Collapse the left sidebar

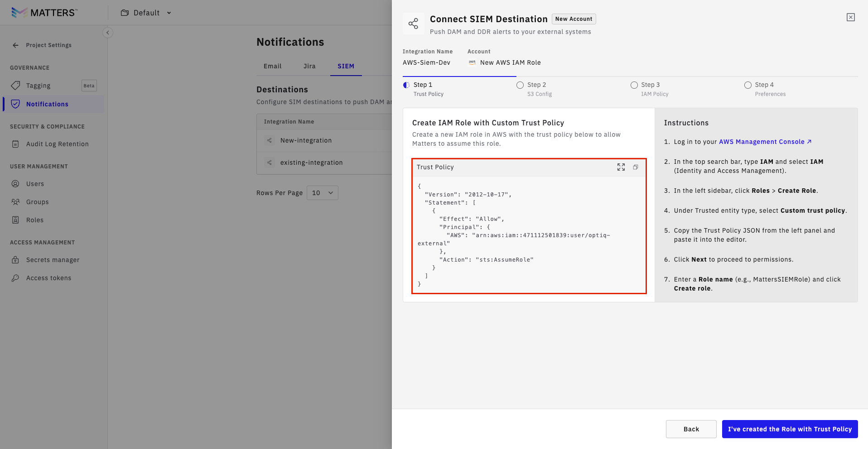[x=108, y=33]
